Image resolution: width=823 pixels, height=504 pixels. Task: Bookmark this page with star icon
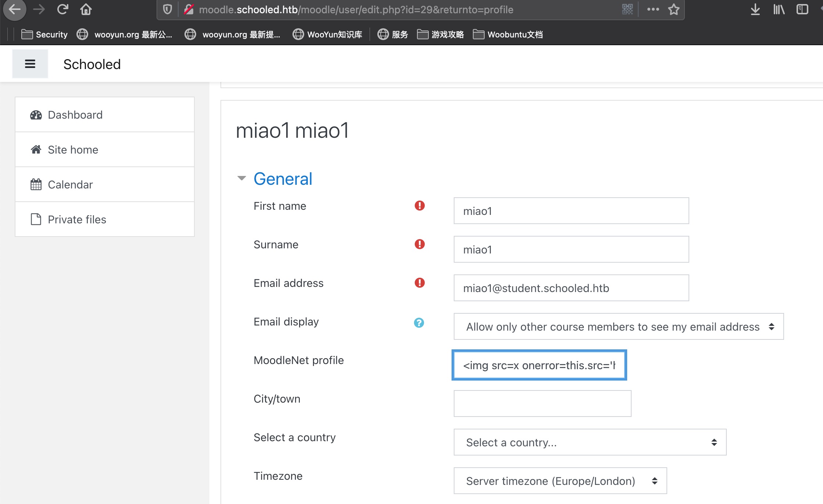[x=673, y=9]
